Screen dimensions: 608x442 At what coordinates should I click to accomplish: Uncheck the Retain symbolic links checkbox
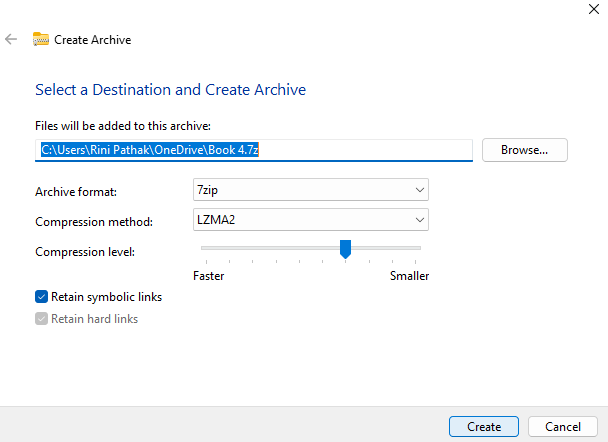41,297
